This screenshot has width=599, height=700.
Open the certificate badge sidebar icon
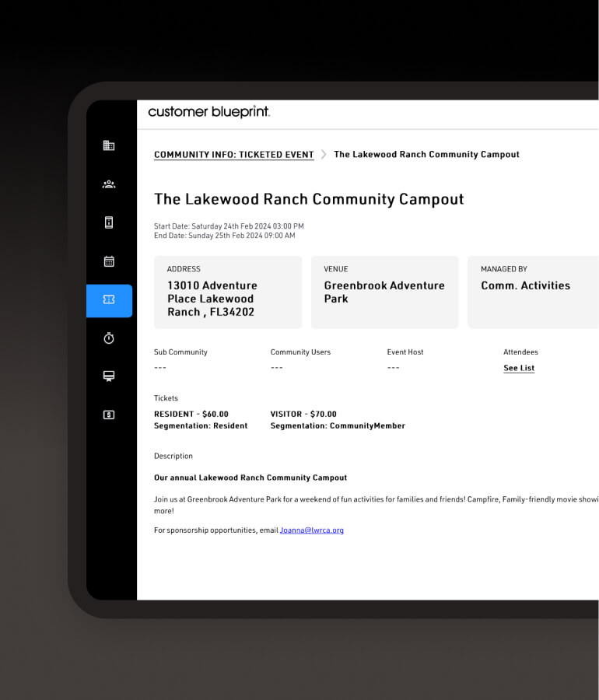point(109,376)
